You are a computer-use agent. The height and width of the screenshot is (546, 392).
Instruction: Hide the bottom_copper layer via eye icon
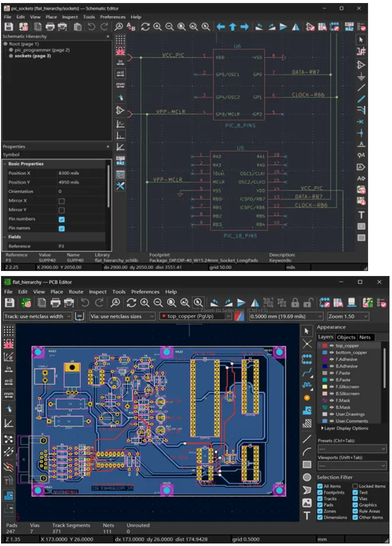[331, 352]
